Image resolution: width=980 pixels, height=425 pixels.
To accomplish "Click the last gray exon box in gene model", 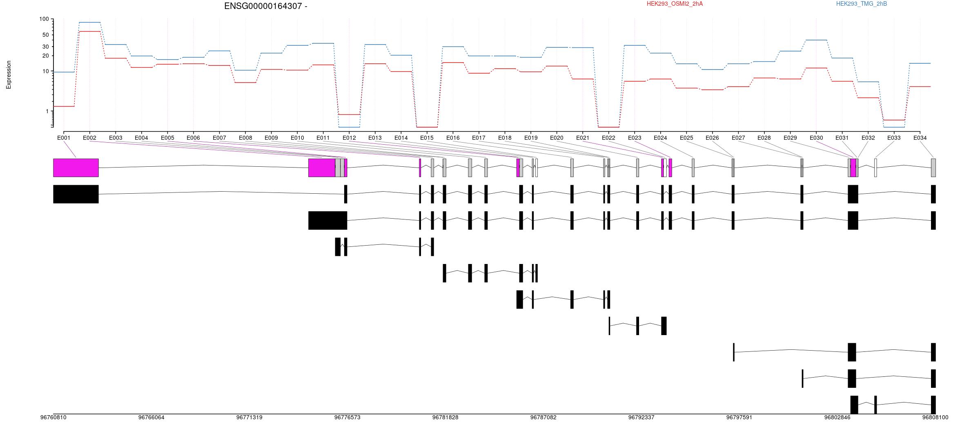I will pos(933,168).
